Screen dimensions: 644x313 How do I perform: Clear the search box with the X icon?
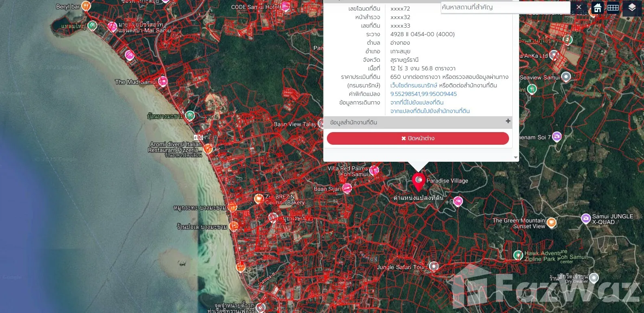point(579,7)
